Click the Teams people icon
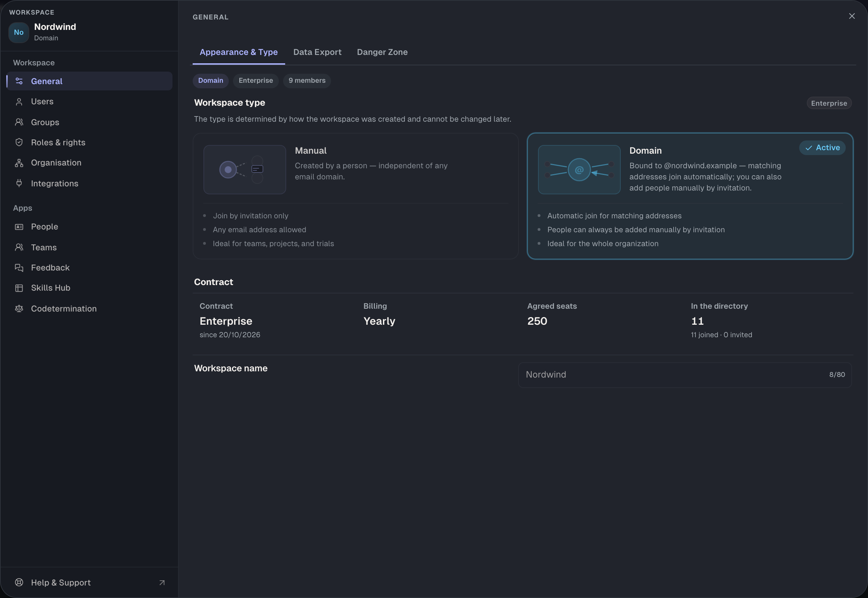Image resolution: width=868 pixels, height=598 pixels. pyautogui.click(x=19, y=247)
